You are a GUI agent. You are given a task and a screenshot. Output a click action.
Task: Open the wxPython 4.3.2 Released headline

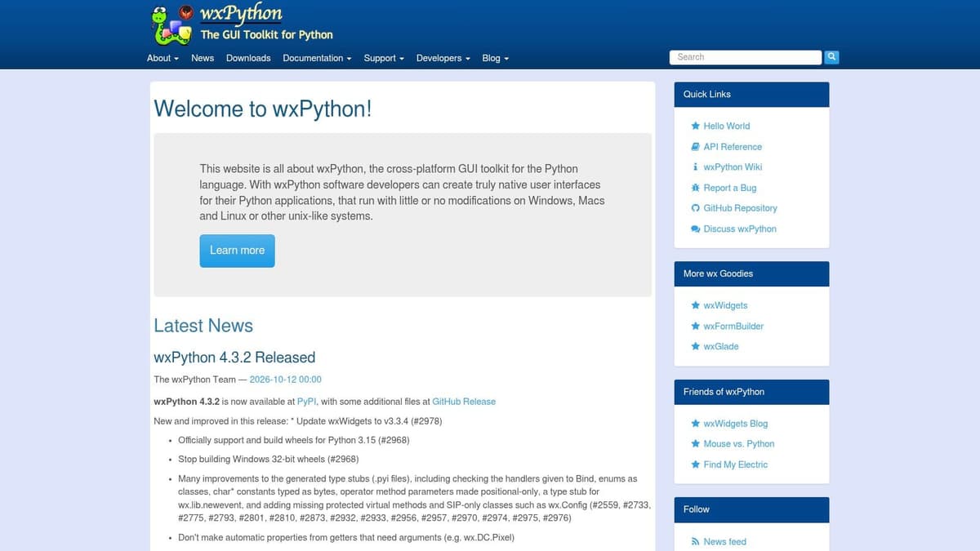click(x=234, y=358)
